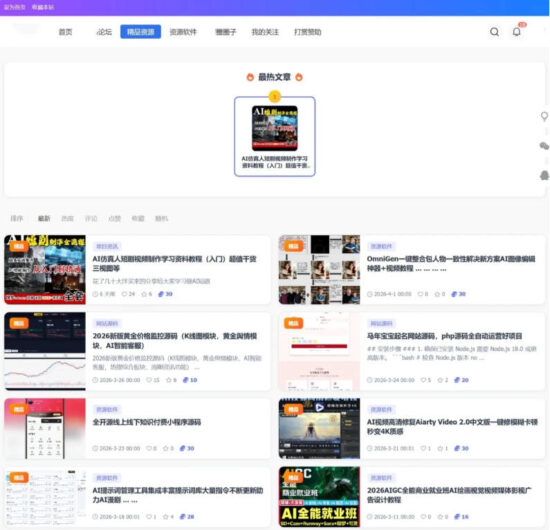The width and height of the screenshot is (550, 530).
Task: Click comment icon on OmniGen card
Action: pos(420,294)
